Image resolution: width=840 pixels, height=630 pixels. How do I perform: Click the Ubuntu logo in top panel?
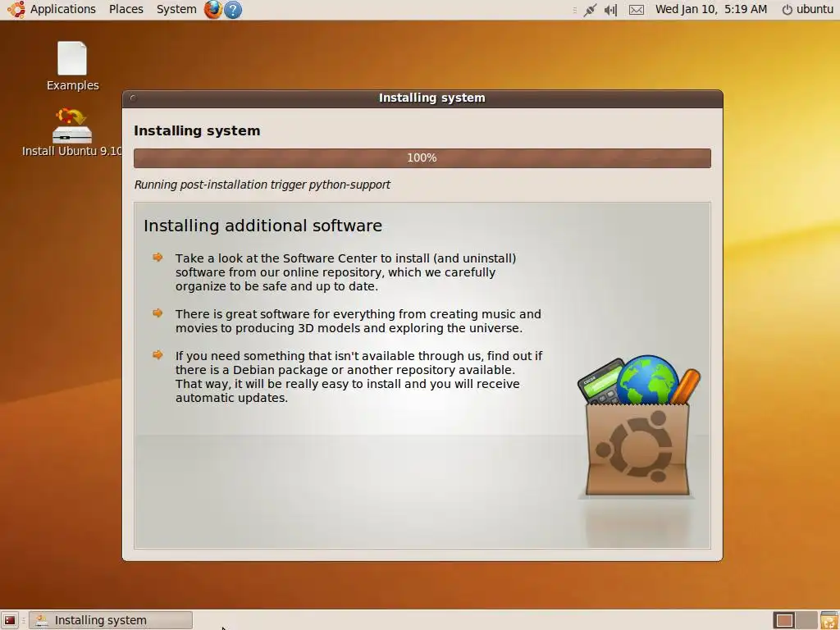click(16, 9)
